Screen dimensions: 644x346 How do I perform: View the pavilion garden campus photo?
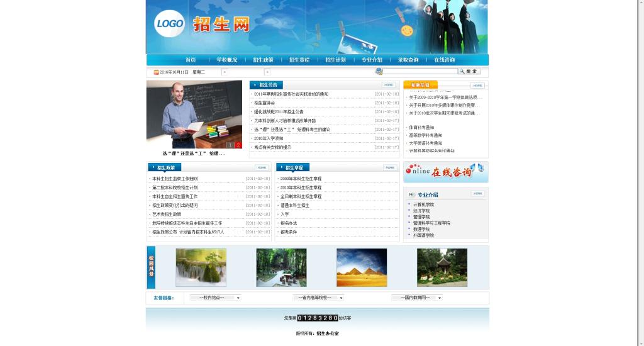tap(442, 267)
